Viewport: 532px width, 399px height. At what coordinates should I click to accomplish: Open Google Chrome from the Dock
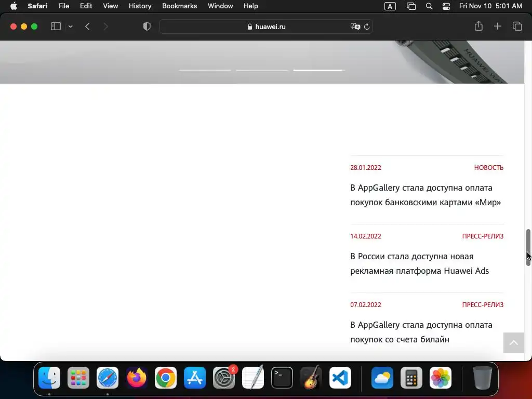click(166, 378)
